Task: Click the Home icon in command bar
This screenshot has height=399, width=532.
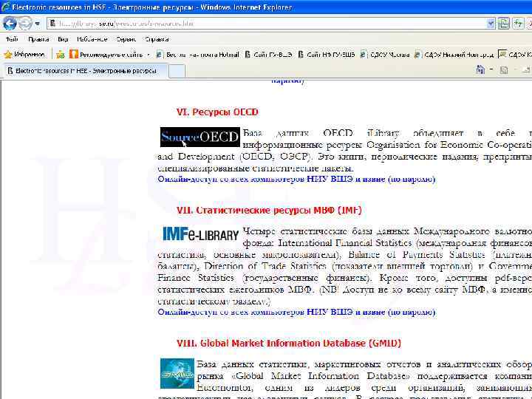Action: pyautogui.click(x=480, y=70)
